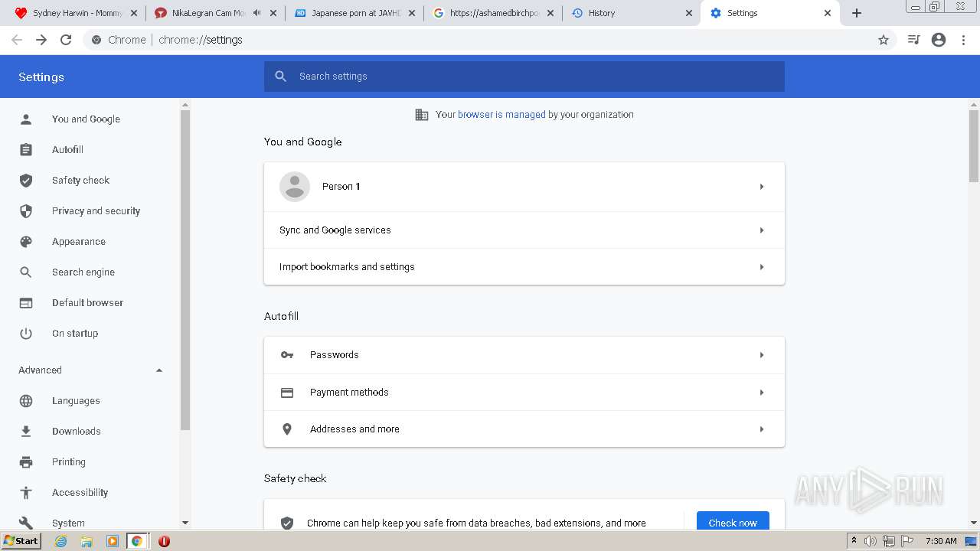Click the On startup power icon in sidebar
Image resolution: width=980 pixels, height=551 pixels.
[x=26, y=334]
